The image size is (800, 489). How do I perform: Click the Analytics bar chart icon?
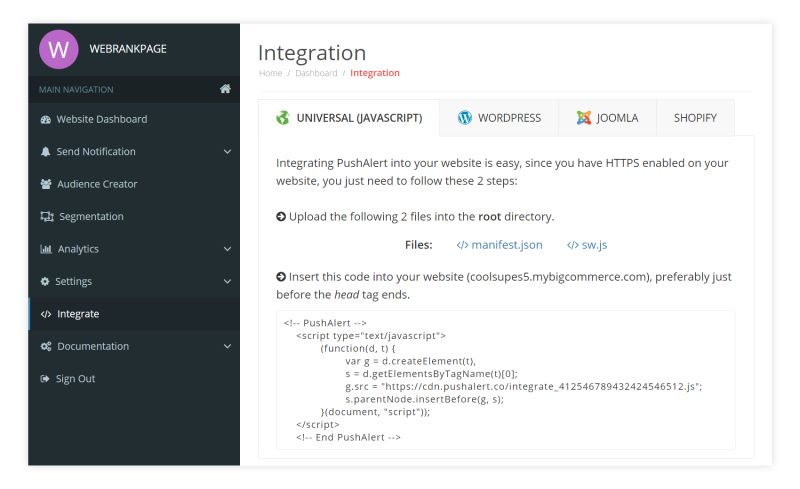coord(46,249)
